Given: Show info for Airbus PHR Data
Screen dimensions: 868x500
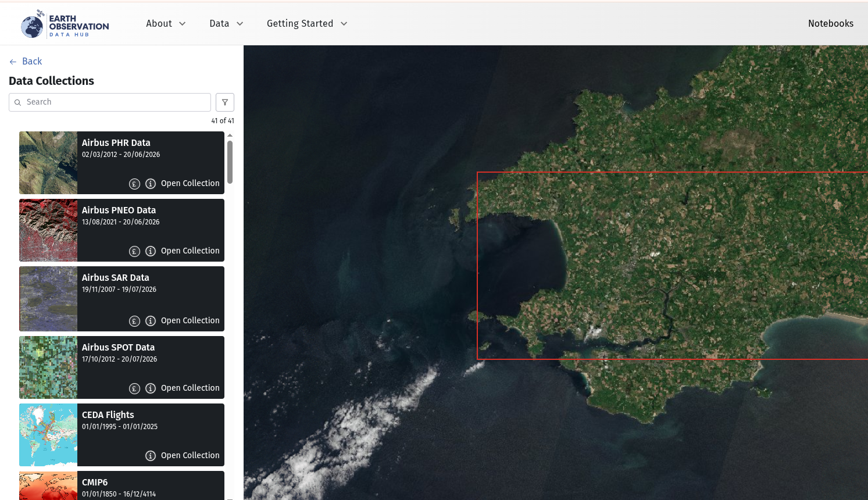Looking at the screenshot, I should 151,184.
